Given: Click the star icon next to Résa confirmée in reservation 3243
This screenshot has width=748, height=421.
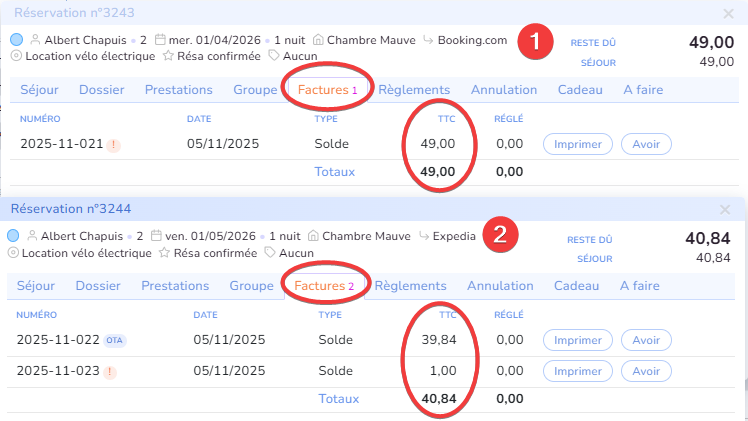Looking at the screenshot, I should coord(166,56).
